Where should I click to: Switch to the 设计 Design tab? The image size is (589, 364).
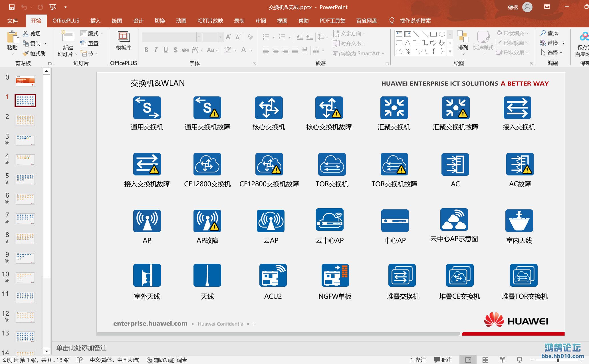(138, 21)
